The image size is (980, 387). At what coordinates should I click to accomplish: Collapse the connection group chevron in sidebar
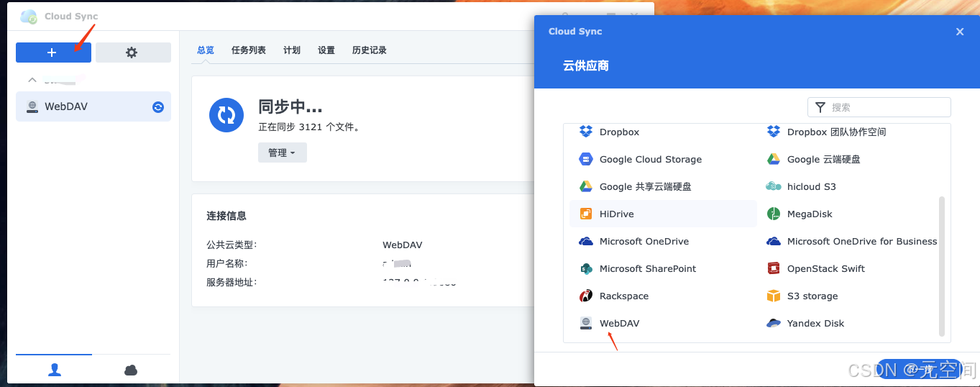pos(32,80)
